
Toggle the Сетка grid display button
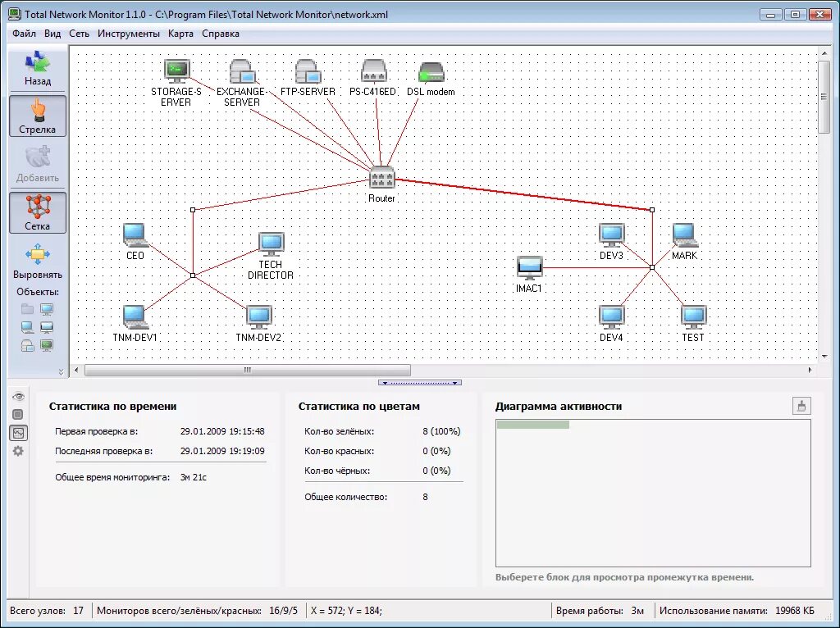pyautogui.click(x=38, y=212)
